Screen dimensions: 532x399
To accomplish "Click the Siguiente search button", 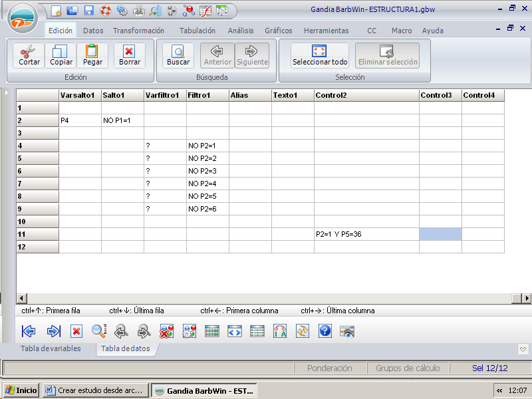I will [x=252, y=56].
